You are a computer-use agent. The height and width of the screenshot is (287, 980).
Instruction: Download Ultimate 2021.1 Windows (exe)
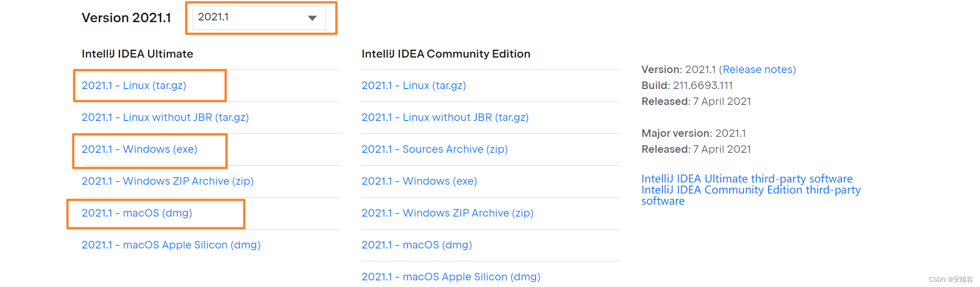click(x=140, y=149)
